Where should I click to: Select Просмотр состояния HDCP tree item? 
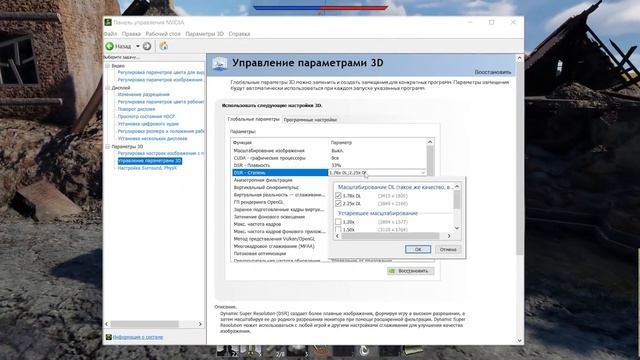point(146,116)
